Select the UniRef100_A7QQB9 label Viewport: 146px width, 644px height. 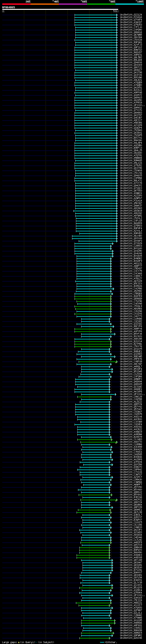pos(131,82)
